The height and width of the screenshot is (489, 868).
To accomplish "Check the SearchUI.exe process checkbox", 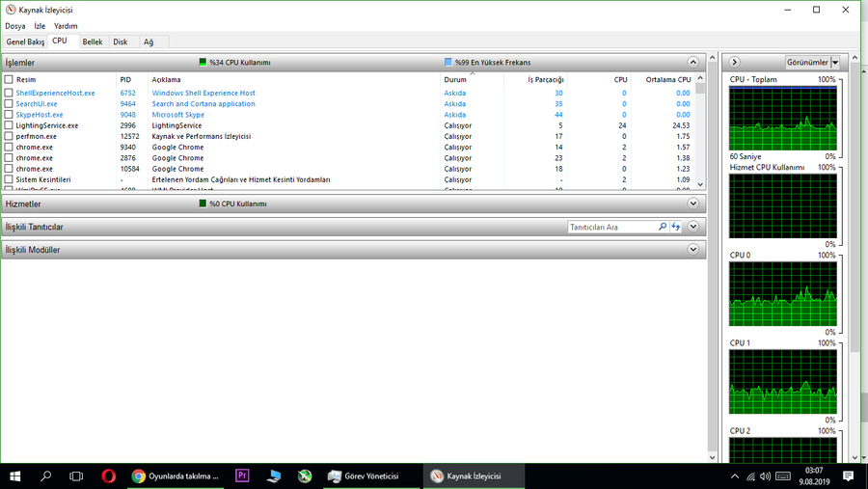I will click(x=9, y=103).
